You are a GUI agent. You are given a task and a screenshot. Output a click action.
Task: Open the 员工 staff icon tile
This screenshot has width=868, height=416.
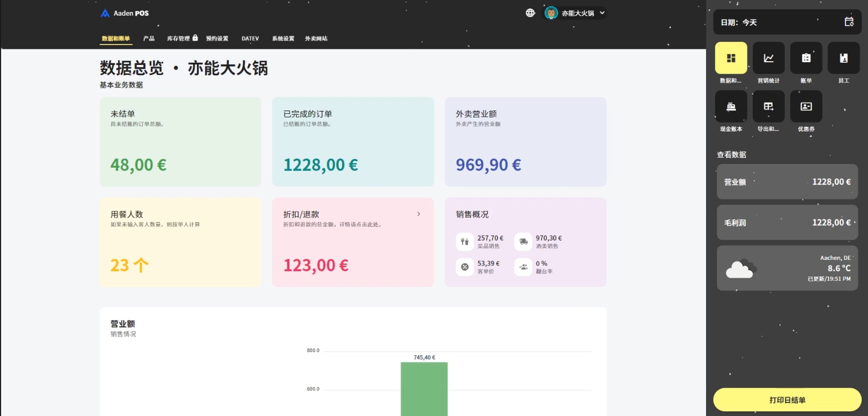844,58
